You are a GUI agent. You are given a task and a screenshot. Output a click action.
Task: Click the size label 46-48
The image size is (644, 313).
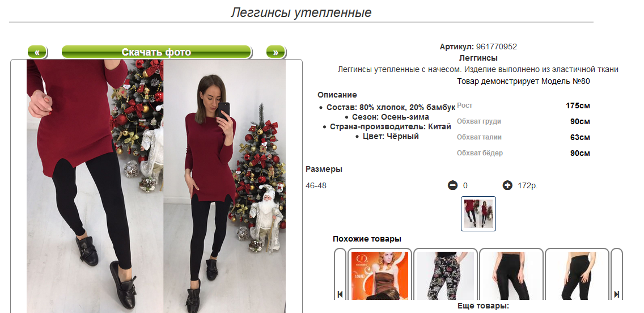(x=316, y=185)
